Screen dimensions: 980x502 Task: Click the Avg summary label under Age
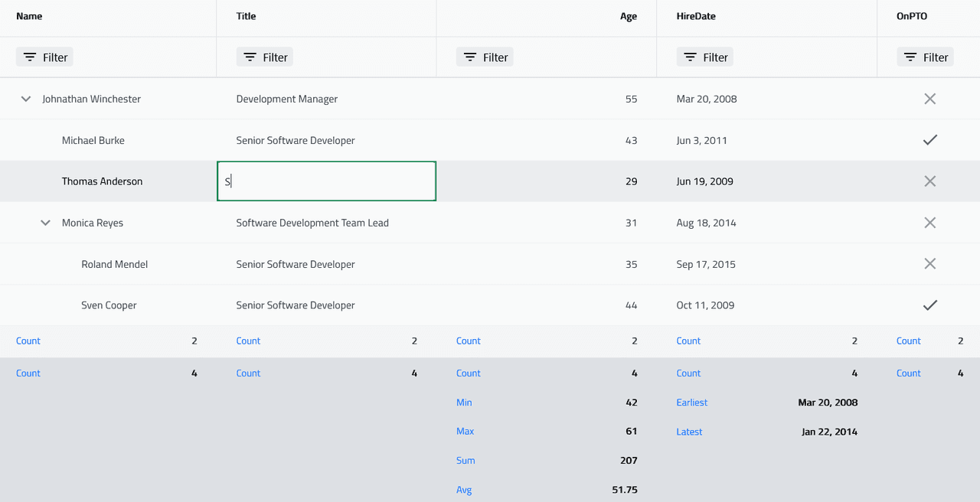464,490
